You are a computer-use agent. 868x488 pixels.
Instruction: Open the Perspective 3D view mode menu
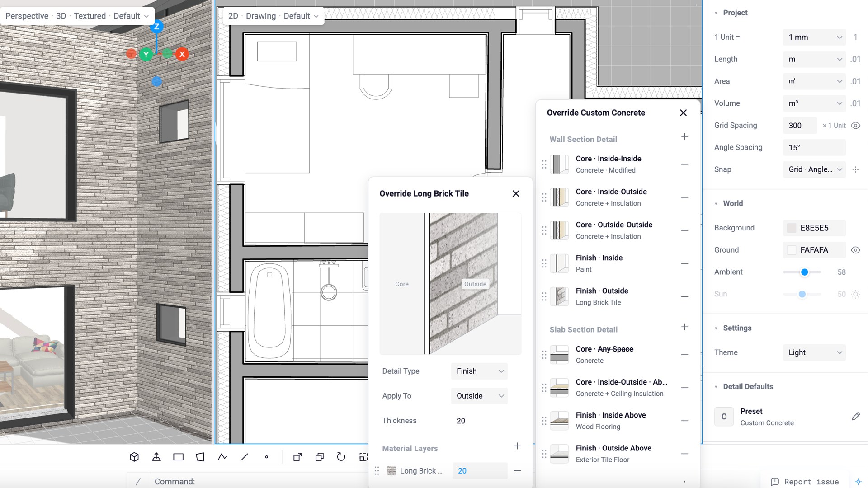tap(77, 16)
